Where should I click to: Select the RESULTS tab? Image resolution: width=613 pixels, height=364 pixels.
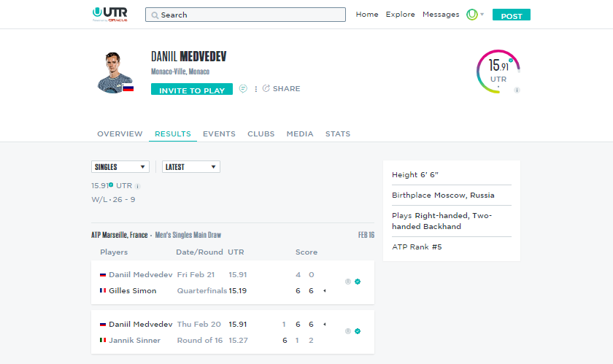pos(173,133)
